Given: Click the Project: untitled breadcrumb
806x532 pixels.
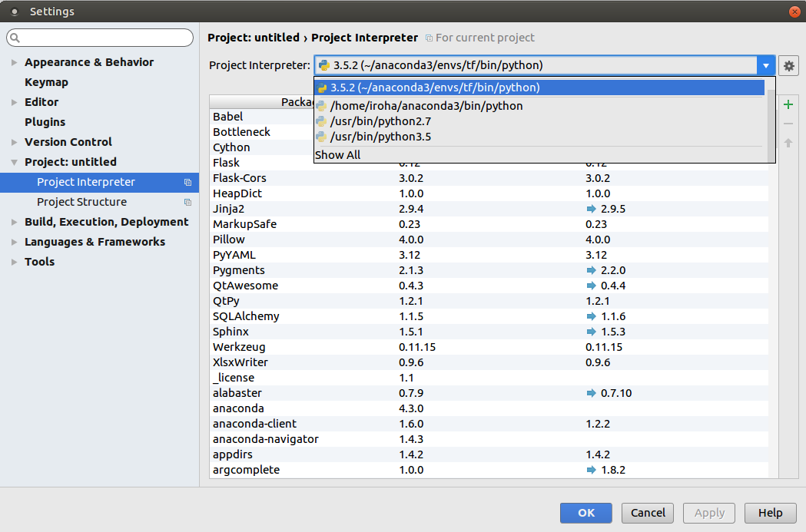Looking at the screenshot, I should tap(254, 38).
